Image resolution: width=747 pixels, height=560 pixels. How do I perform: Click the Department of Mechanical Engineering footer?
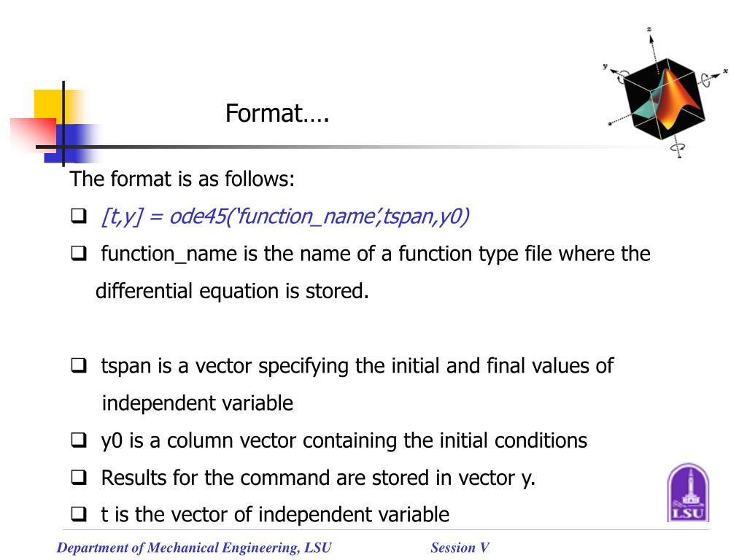(x=194, y=548)
